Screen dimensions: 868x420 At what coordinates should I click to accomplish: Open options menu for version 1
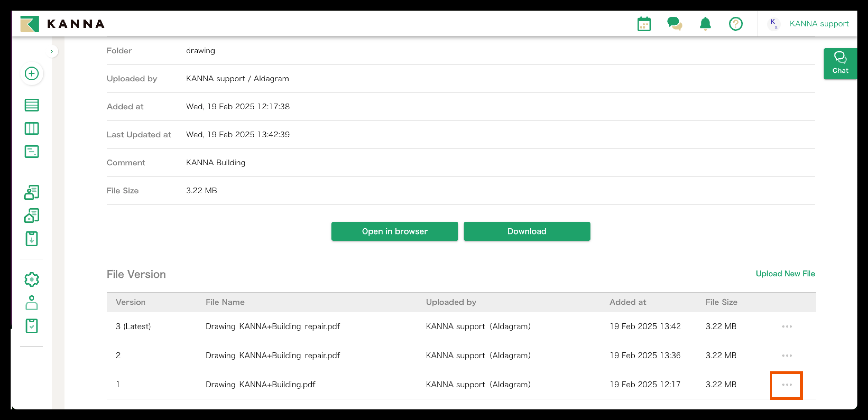787,385
